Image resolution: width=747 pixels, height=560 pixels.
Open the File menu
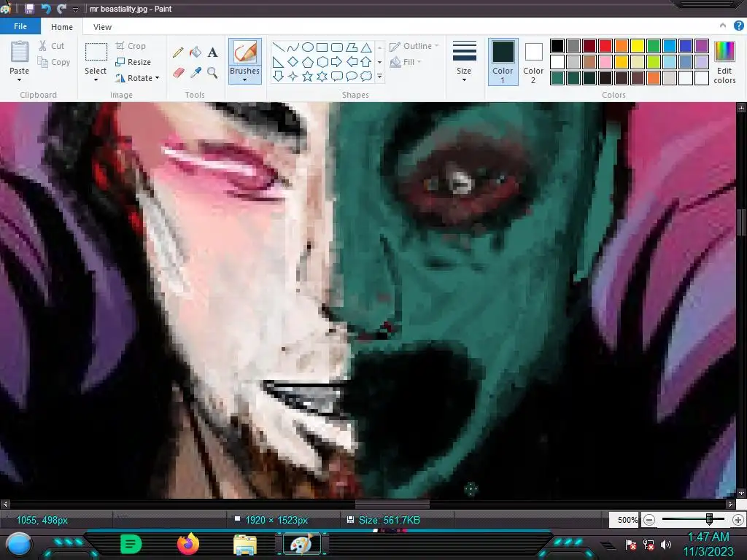pos(20,26)
